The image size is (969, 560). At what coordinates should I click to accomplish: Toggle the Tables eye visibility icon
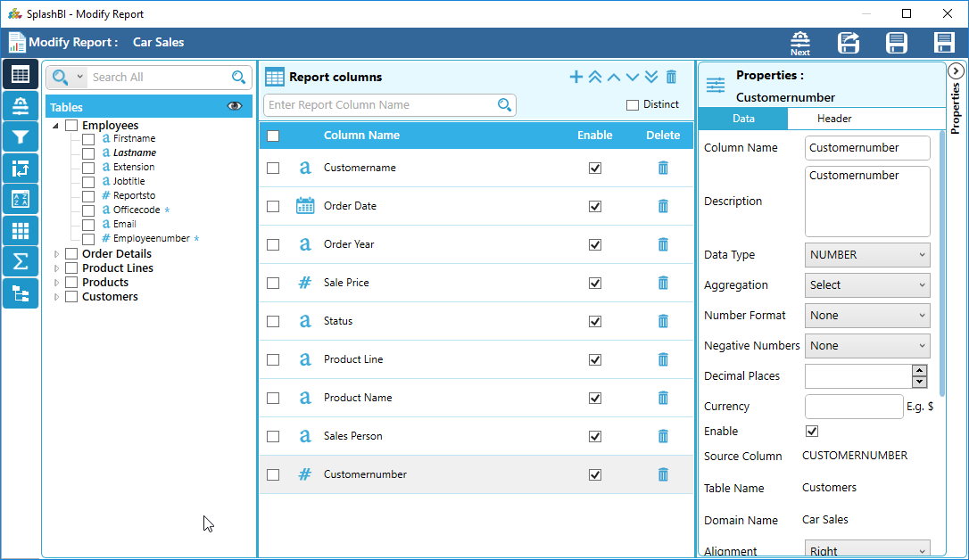235,106
